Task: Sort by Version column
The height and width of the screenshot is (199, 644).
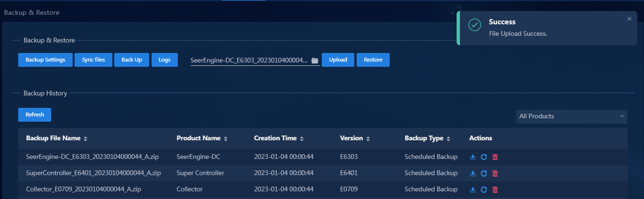Action: 368,138
